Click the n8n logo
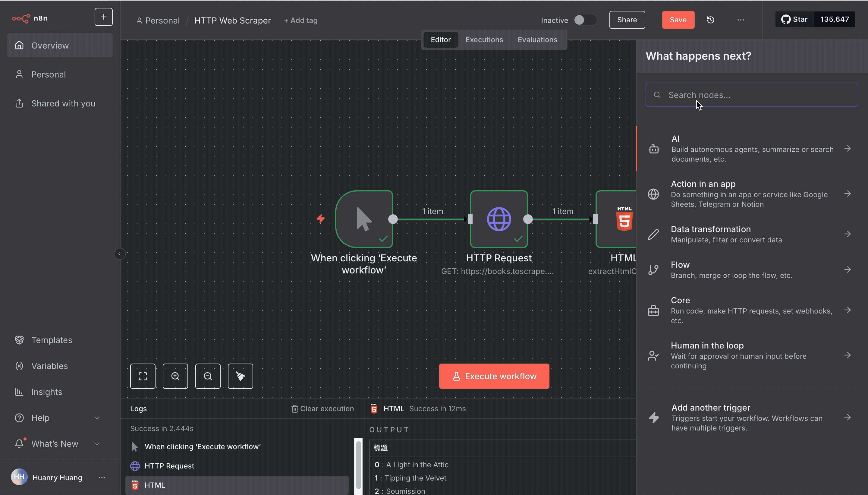 pyautogui.click(x=30, y=18)
